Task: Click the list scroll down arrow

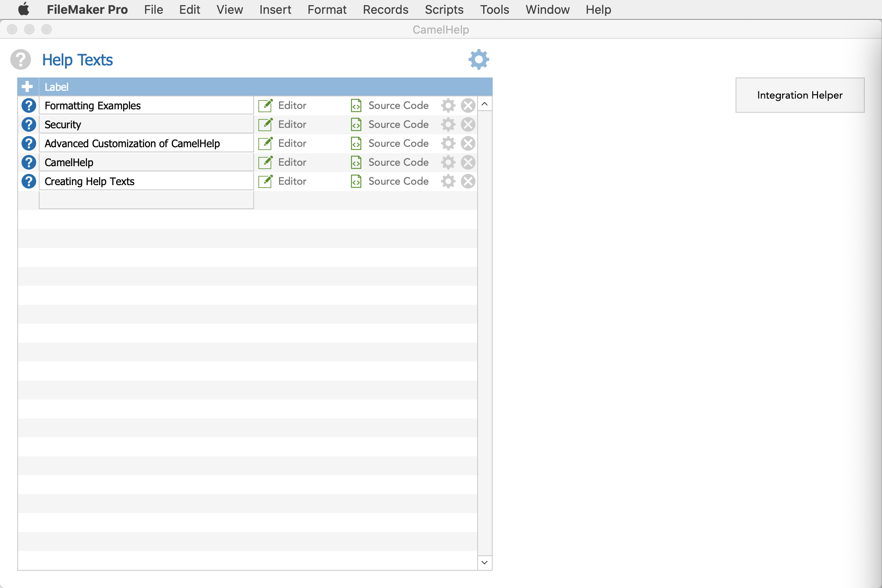Action: [x=484, y=563]
